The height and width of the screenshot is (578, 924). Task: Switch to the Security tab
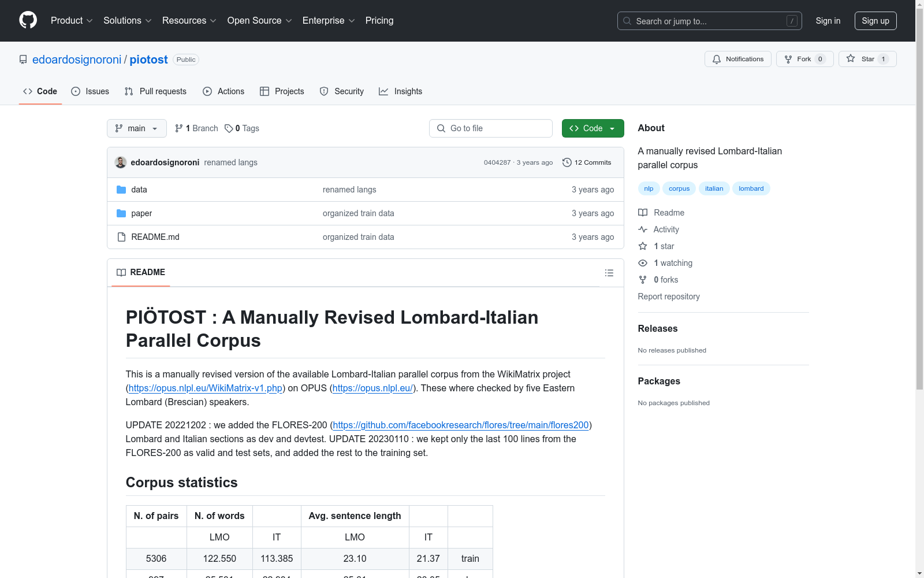pos(342,91)
